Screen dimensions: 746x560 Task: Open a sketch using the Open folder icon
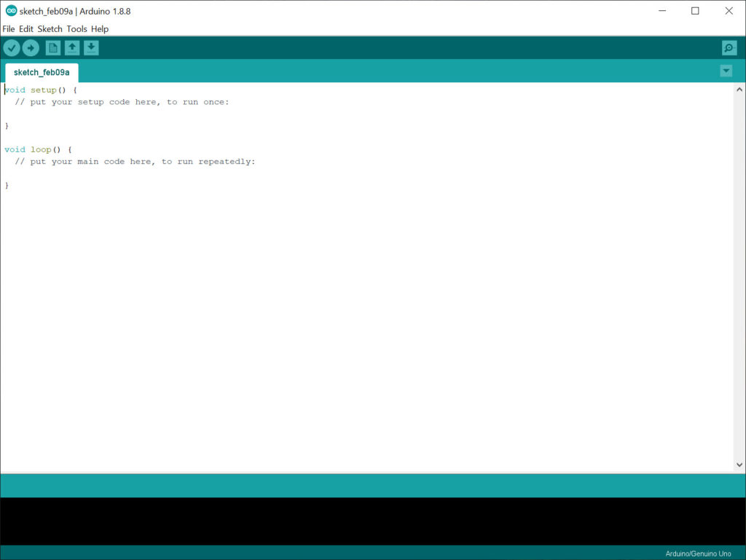[x=71, y=47]
